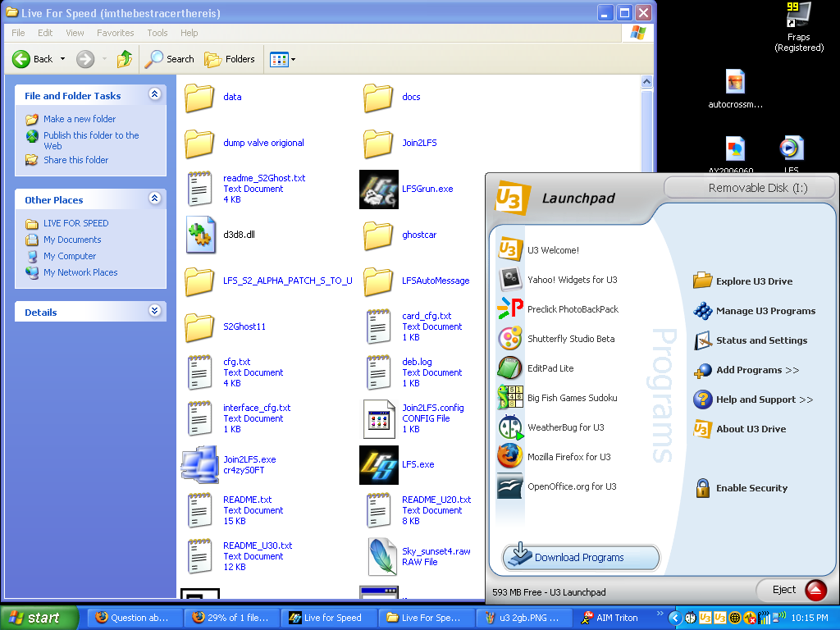Image resolution: width=840 pixels, height=630 pixels.
Task: Select the LFSAutoMessage folder
Action: coord(417,281)
